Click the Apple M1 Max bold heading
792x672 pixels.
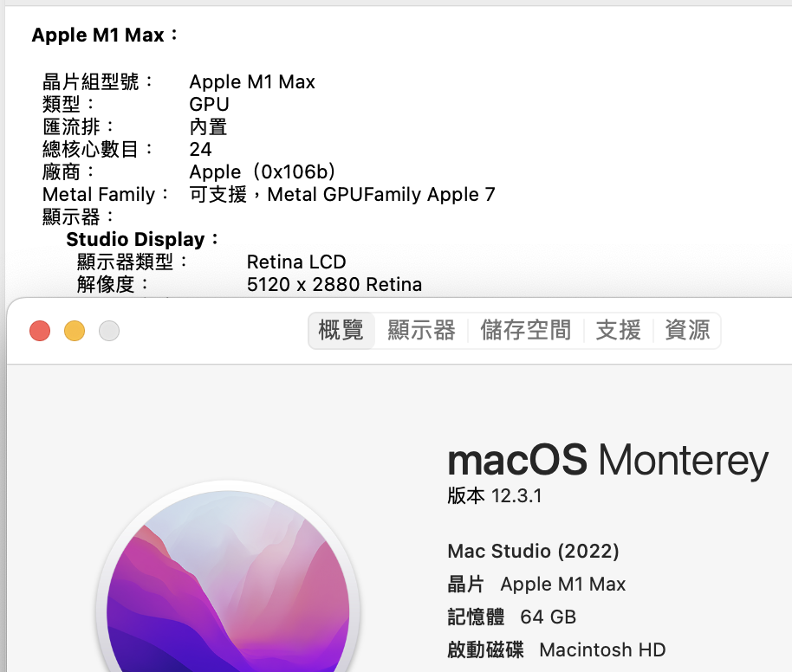pyautogui.click(x=105, y=35)
